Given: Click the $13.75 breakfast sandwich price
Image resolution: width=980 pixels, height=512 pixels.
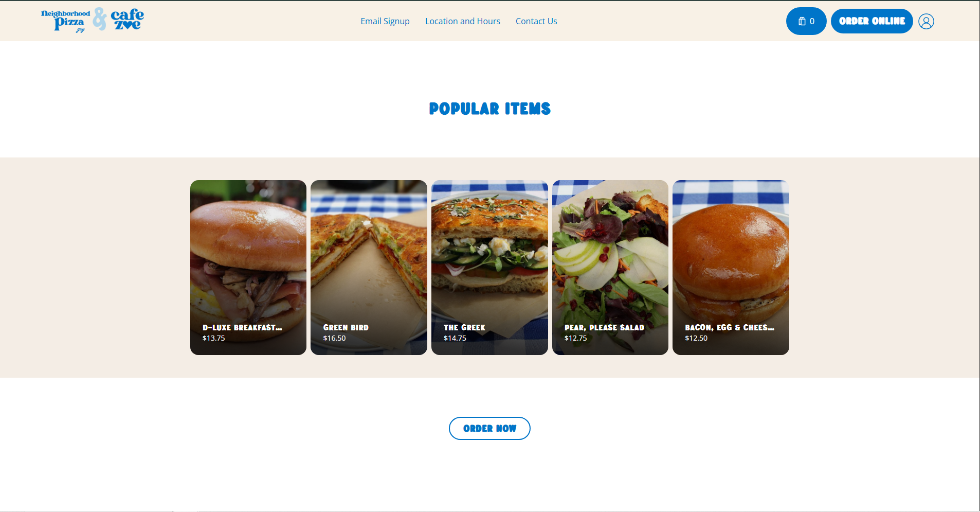Looking at the screenshot, I should coord(213,338).
